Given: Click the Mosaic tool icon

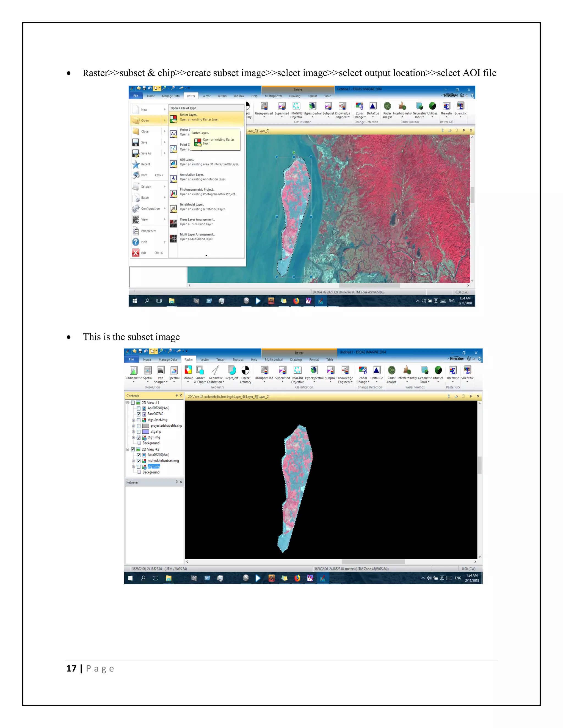Looking at the screenshot, I should [188, 370].
